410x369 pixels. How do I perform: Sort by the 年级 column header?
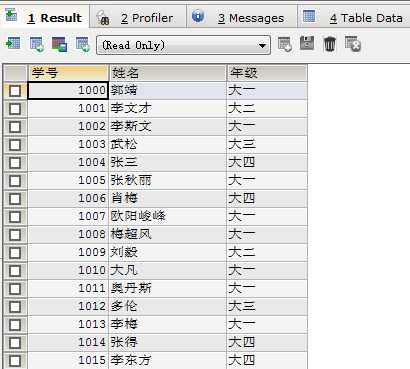point(267,73)
